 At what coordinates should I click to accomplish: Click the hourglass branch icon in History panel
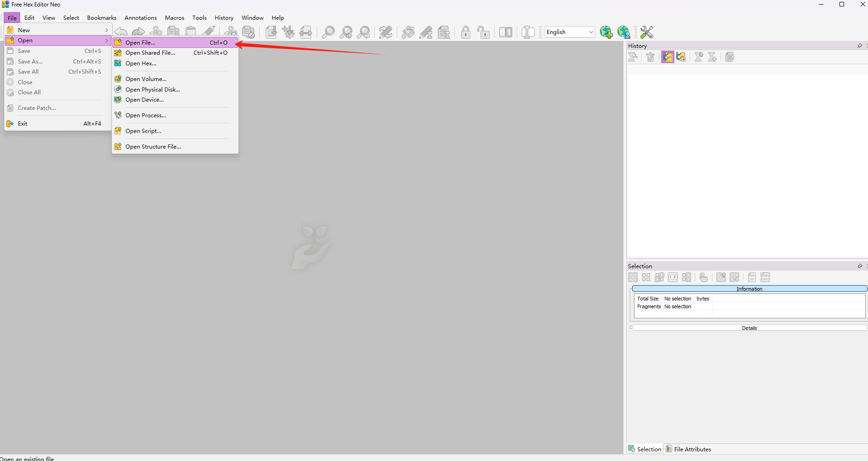coord(633,57)
